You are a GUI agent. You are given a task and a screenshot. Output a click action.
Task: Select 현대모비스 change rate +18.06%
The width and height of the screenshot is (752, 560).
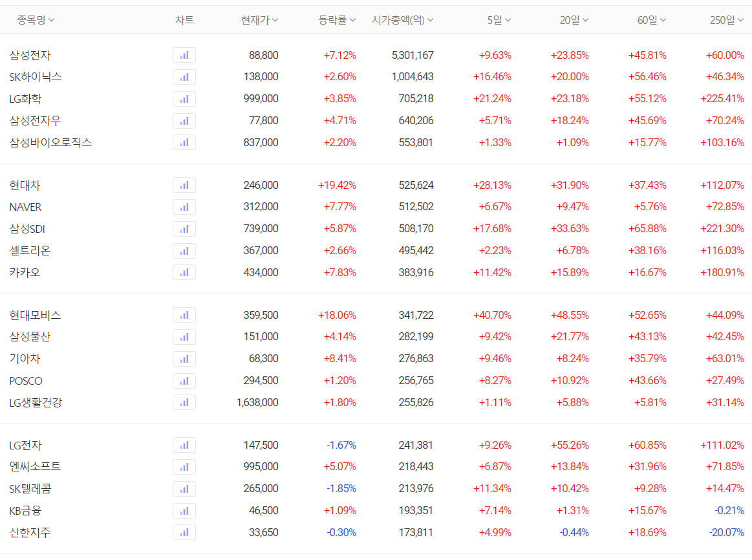(x=337, y=315)
